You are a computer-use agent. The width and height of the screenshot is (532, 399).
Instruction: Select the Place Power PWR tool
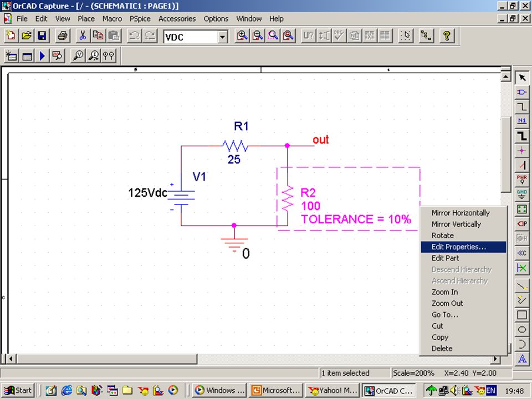pyautogui.click(x=522, y=180)
